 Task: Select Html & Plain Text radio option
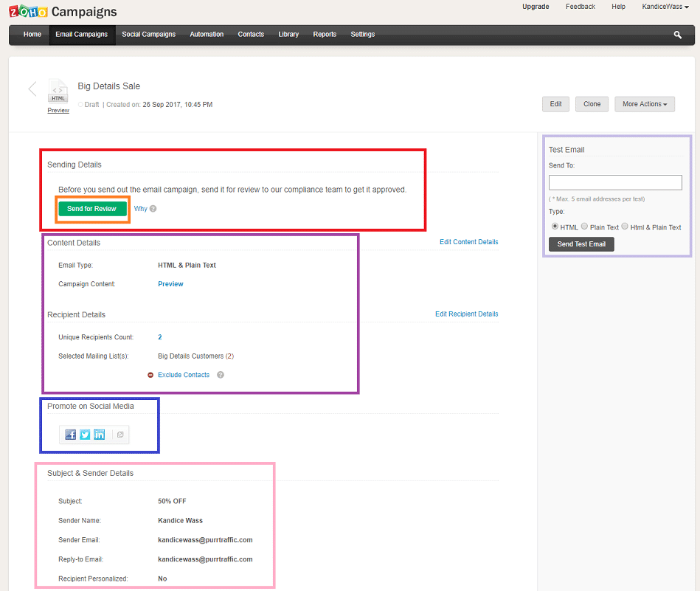coord(625,226)
